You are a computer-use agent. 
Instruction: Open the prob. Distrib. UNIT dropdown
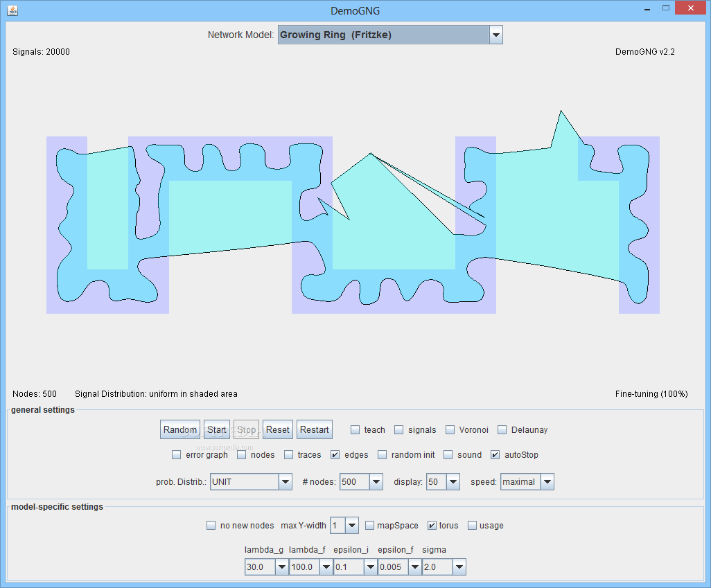(x=251, y=482)
